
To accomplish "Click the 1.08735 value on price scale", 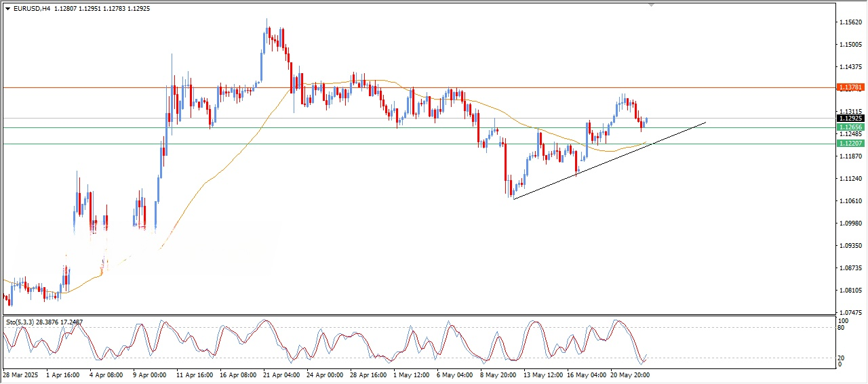I will (850, 268).
